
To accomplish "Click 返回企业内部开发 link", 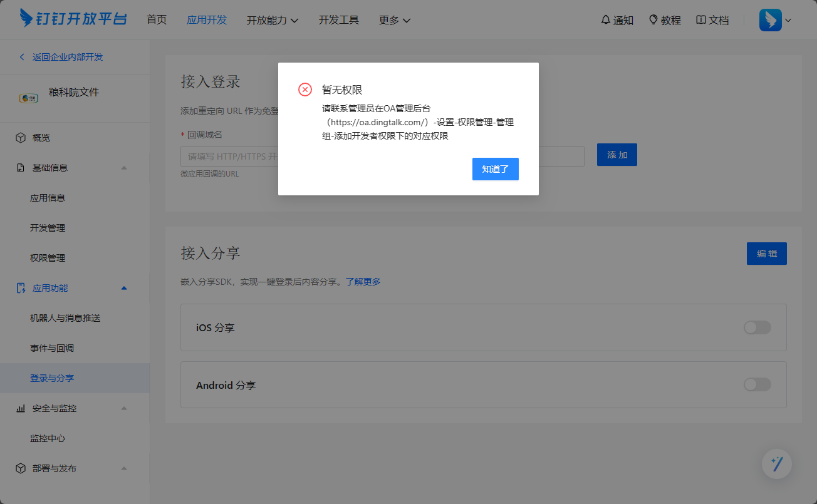I will click(68, 57).
